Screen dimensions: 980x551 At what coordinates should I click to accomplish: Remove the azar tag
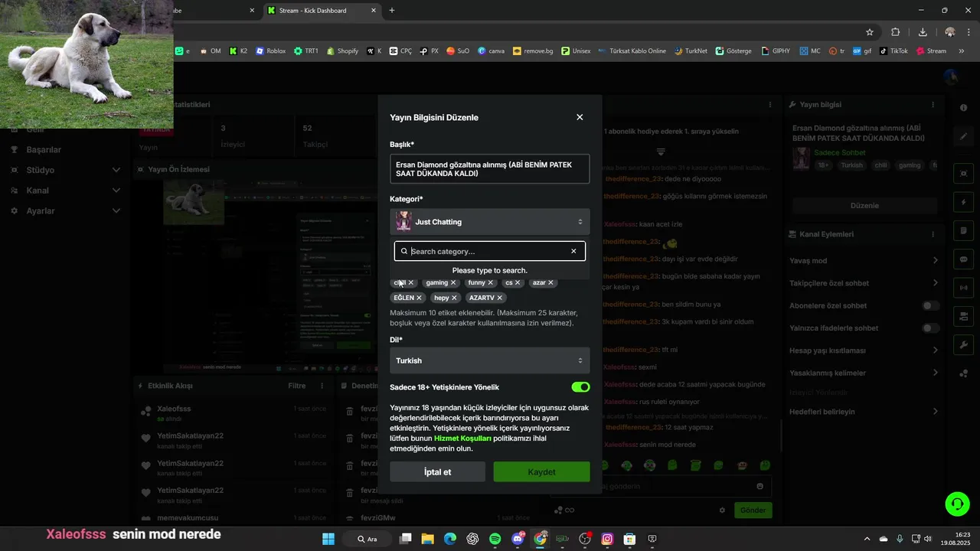pos(550,282)
